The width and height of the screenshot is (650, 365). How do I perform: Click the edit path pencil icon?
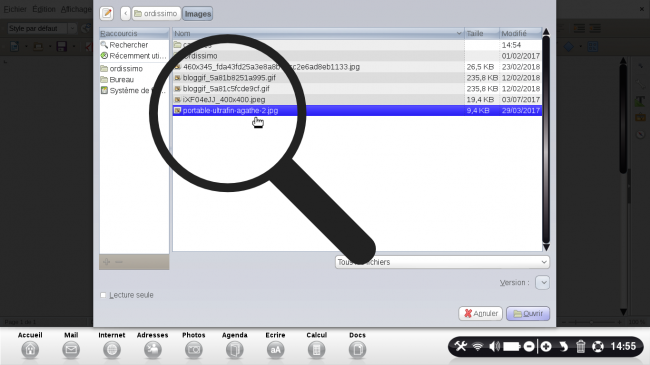pos(107,14)
